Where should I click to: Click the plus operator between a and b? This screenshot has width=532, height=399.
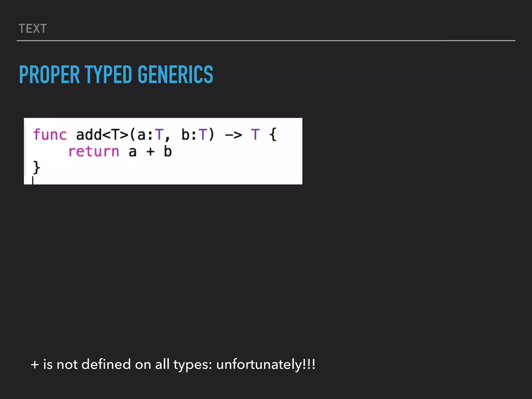(150, 151)
